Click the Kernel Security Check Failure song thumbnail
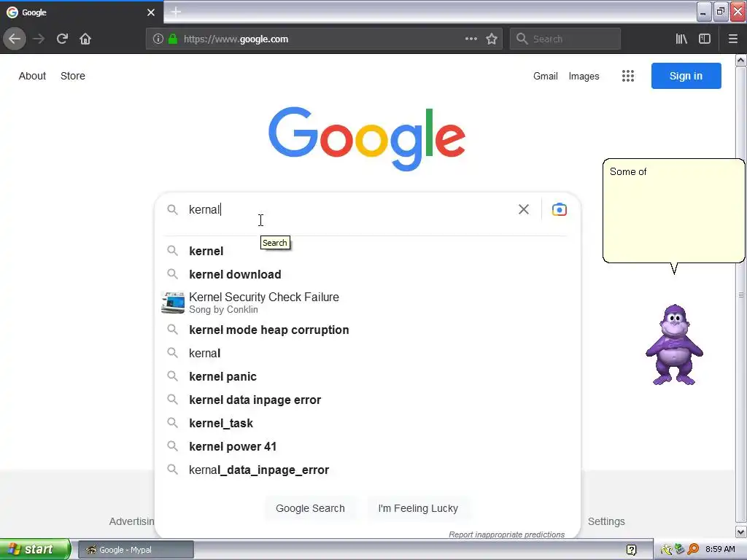This screenshot has height=560, width=747. coord(172,303)
